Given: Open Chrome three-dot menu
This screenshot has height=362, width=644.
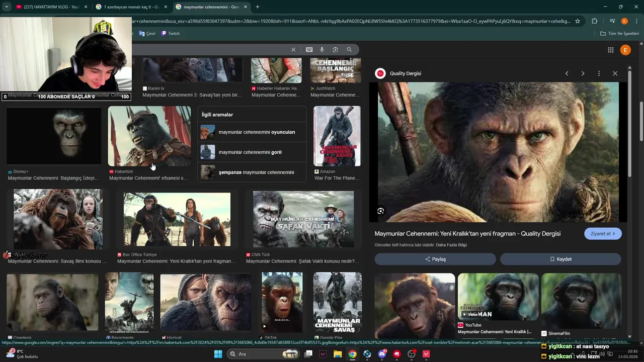Looking at the screenshot, I should [636, 21].
